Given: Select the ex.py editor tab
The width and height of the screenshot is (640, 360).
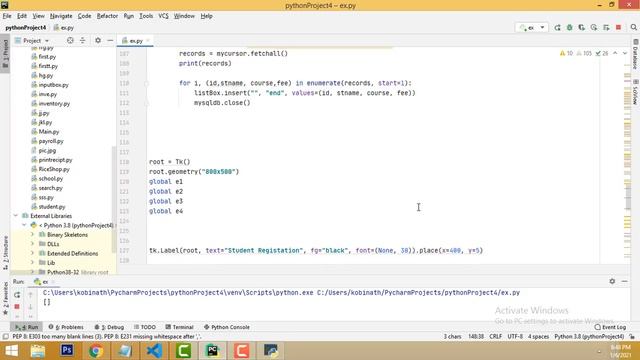Looking at the screenshot, I should point(135,40).
